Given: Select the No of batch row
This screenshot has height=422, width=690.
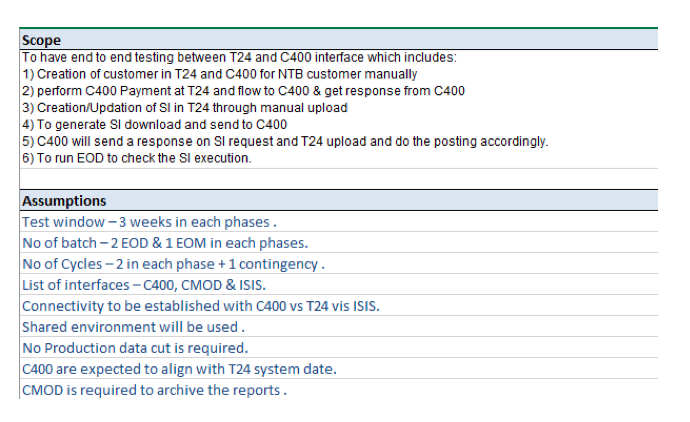Looking at the screenshot, I should 339,242.
